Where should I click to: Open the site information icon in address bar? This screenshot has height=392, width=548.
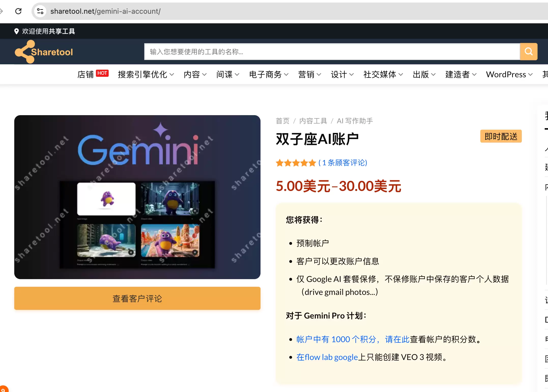tap(40, 11)
